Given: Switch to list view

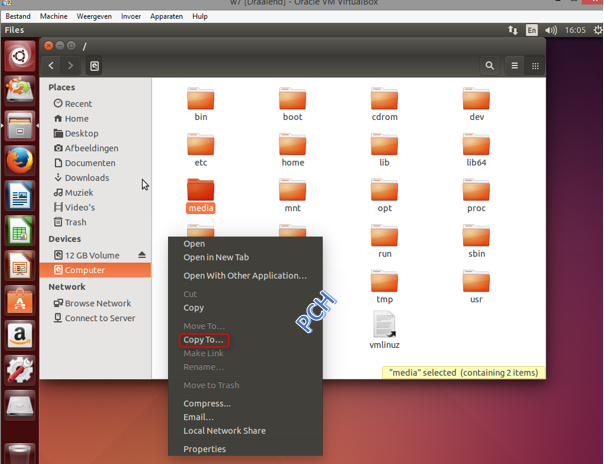Looking at the screenshot, I should [x=514, y=66].
